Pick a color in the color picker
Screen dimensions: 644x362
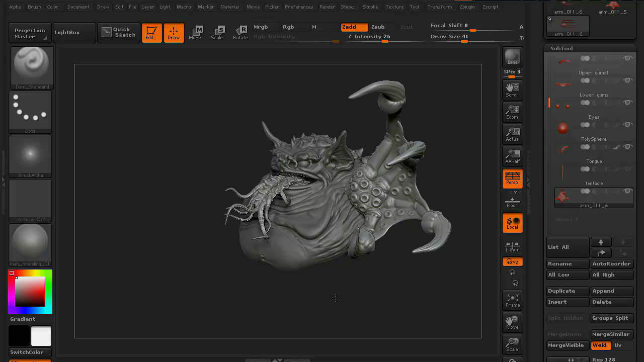coord(30,292)
